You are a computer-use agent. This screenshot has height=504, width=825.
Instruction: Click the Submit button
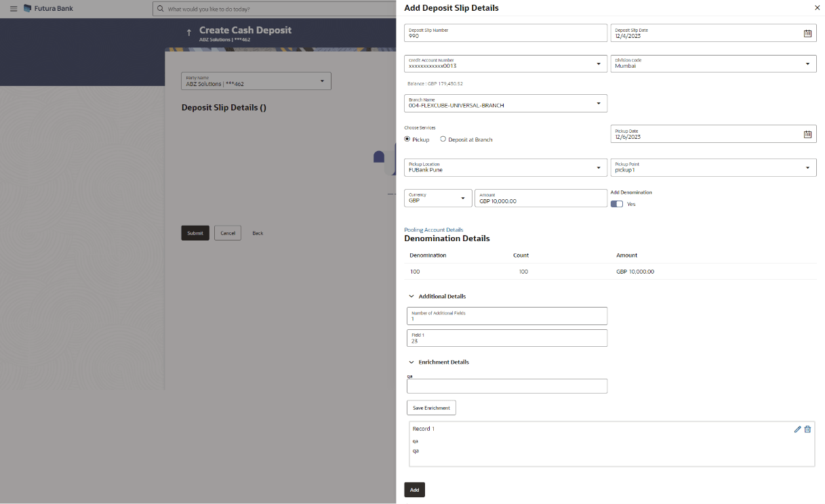(x=195, y=233)
